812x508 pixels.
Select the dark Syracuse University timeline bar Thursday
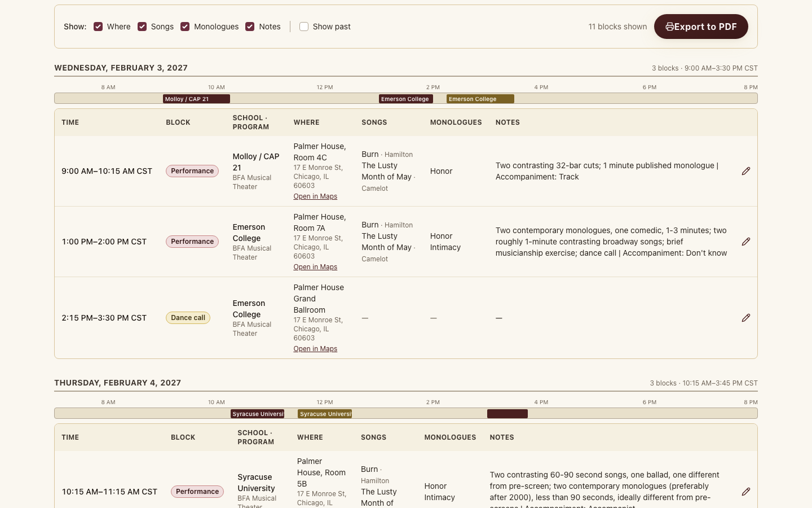[x=257, y=414]
